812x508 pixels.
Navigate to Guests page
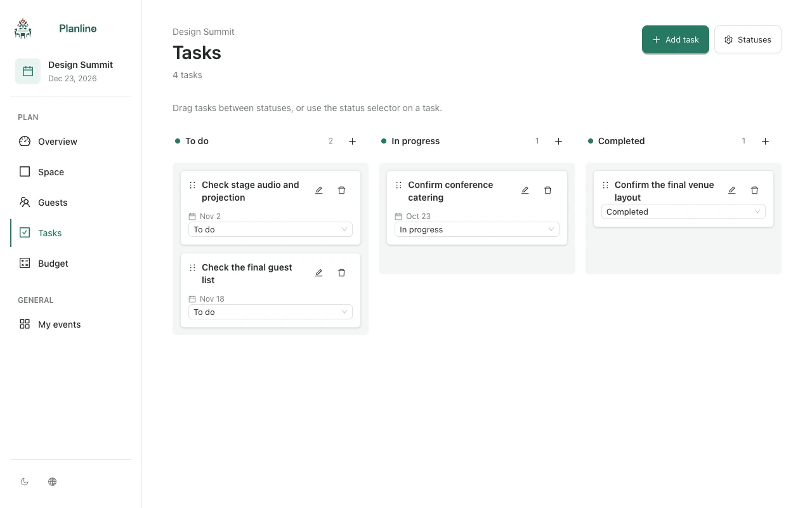(71, 203)
